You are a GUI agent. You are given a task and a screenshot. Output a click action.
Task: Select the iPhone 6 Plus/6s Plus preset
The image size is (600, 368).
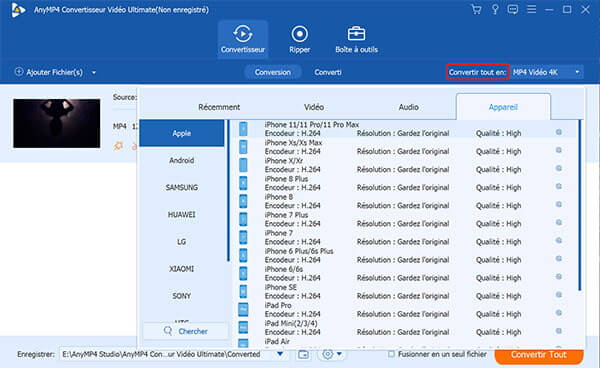[404, 256]
